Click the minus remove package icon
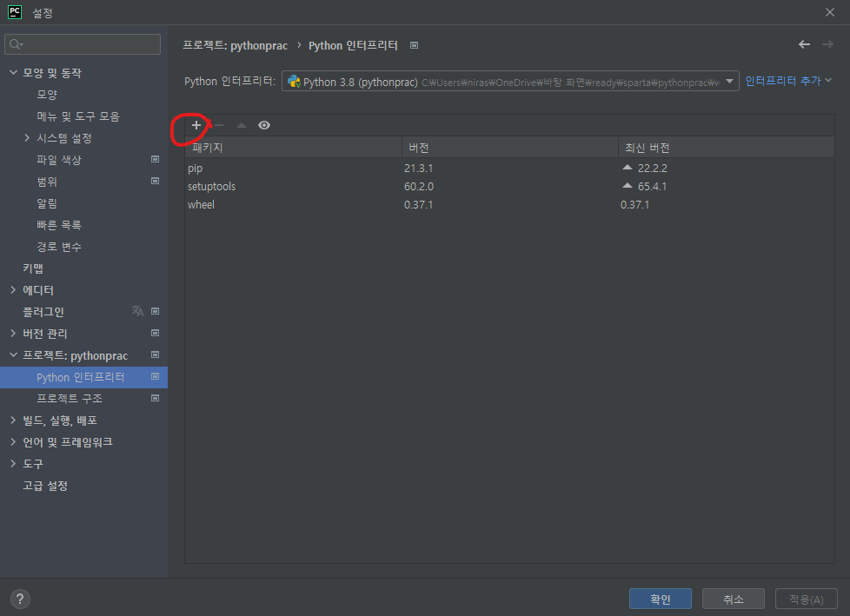 [x=219, y=125]
